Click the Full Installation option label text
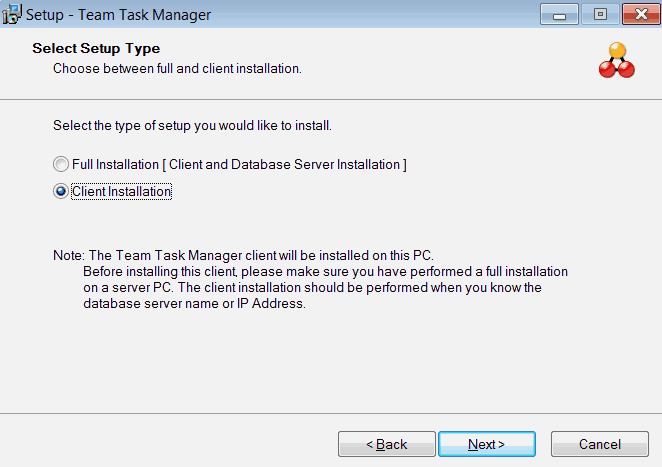 click(x=239, y=164)
